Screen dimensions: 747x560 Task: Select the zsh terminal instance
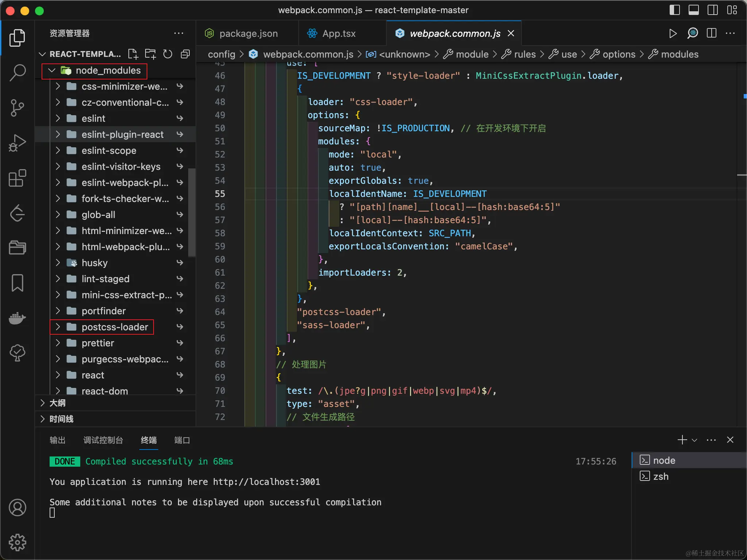(x=660, y=477)
